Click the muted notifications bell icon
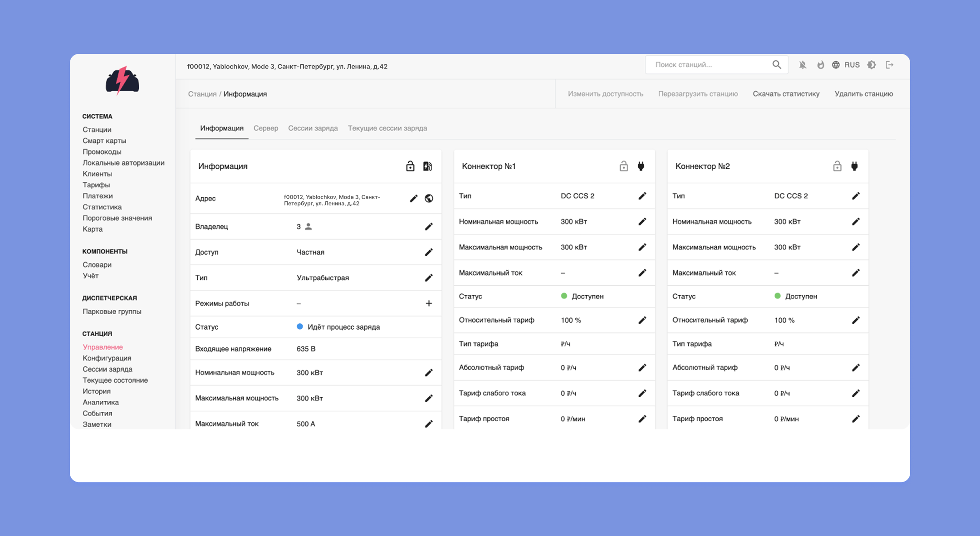The image size is (980, 536). (x=803, y=65)
